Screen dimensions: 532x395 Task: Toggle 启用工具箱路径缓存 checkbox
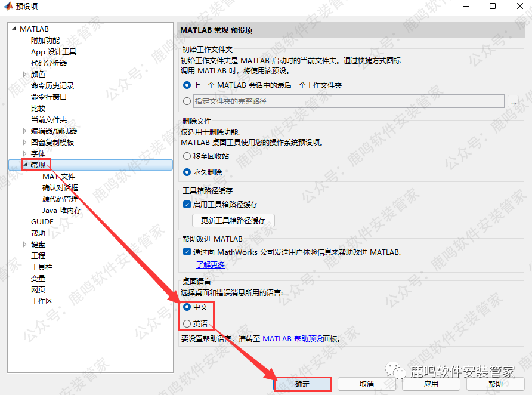point(187,204)
